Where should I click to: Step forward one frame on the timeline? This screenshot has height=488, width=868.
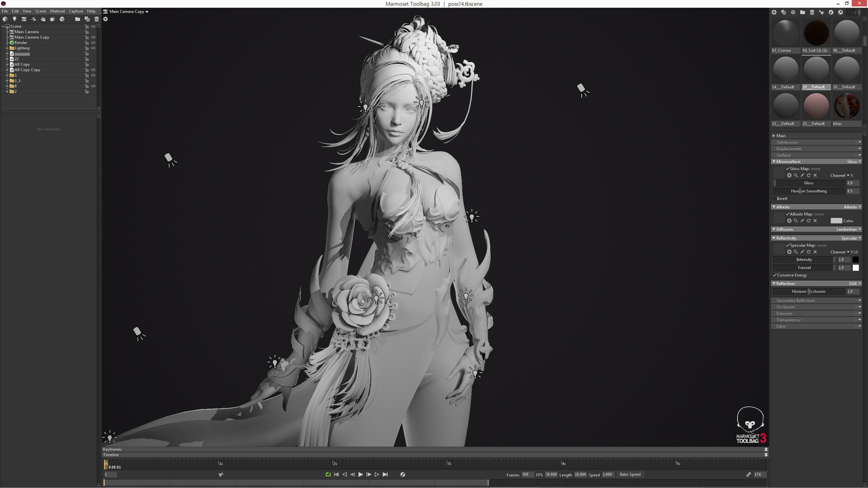tap(369, 474)
